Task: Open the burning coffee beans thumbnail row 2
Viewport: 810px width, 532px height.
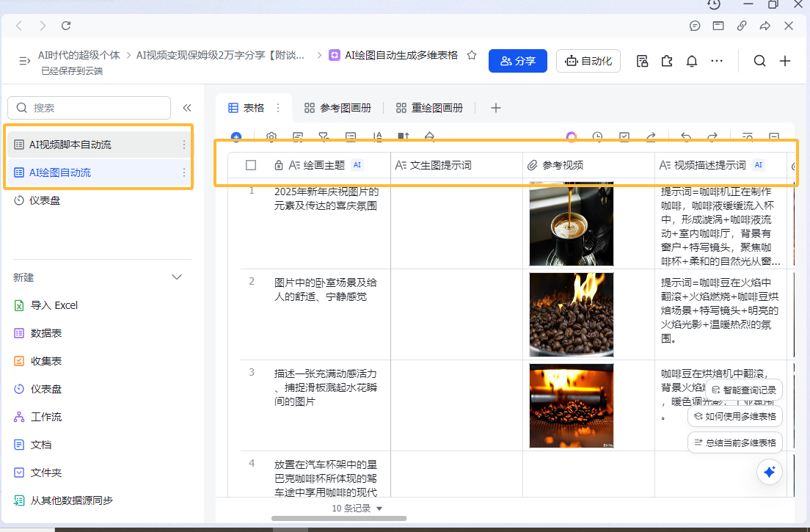Action: pyautogui.click(x=572, y=315)
